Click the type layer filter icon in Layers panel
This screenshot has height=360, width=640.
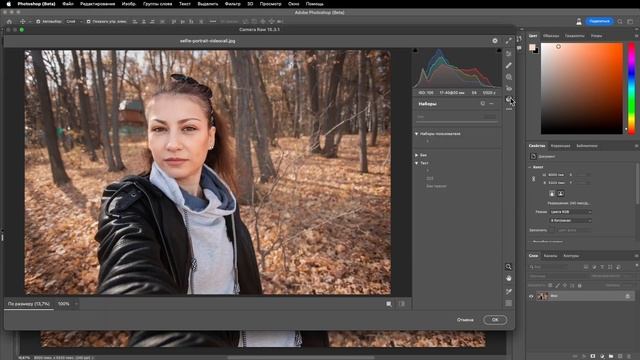pos(602,267)
